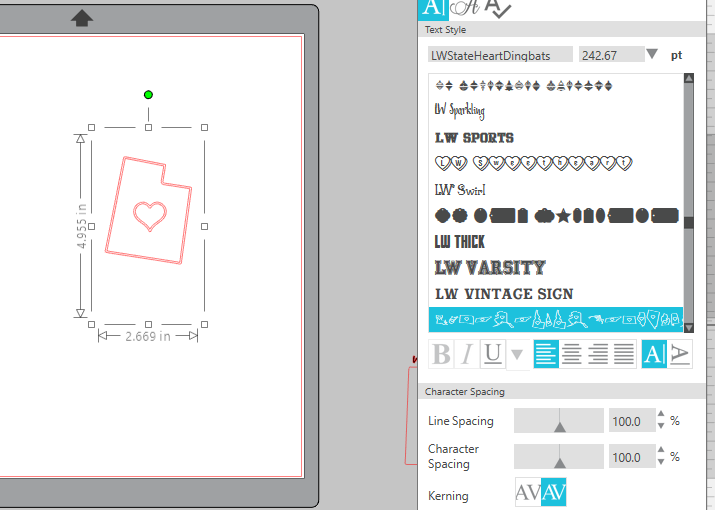Turn kerning on with highlighted AV icon
The height and width of the screenshot is (510, 715).
pos(553,493)
